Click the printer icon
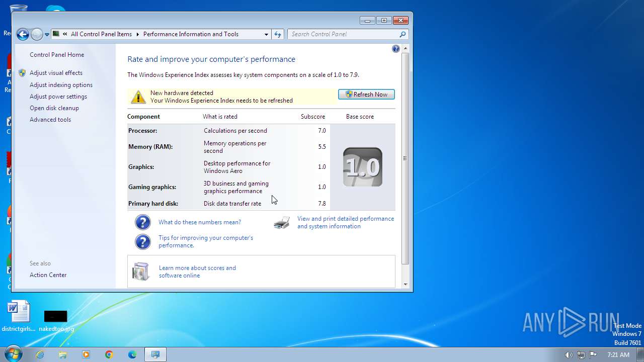Viewport: 644px width, 362px height. tap(282, 223)
